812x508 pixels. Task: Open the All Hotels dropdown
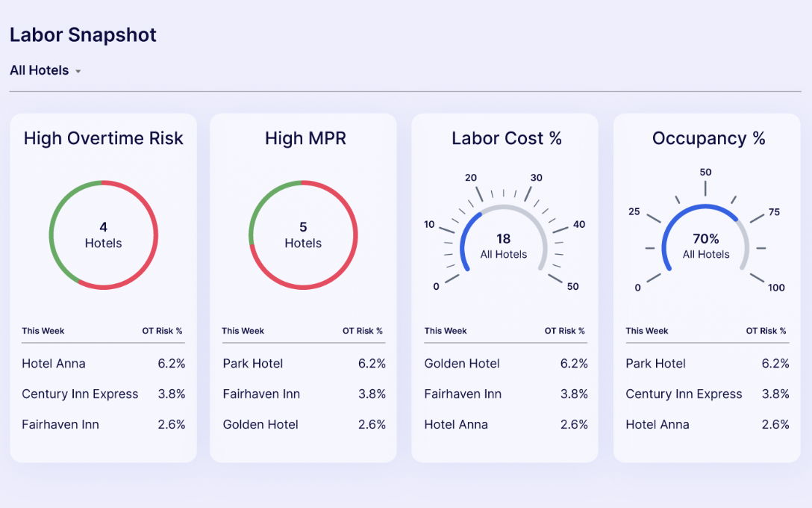coord(40,70)
